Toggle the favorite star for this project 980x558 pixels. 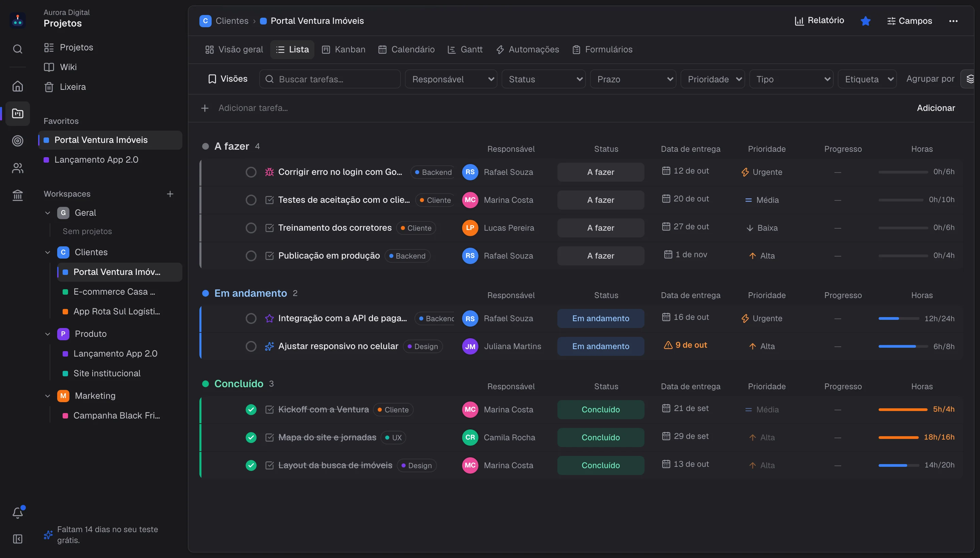click(x=865, y=21)
